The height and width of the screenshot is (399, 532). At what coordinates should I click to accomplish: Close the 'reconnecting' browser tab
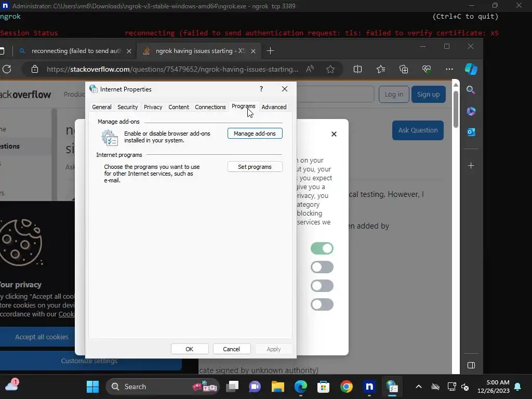129,51
